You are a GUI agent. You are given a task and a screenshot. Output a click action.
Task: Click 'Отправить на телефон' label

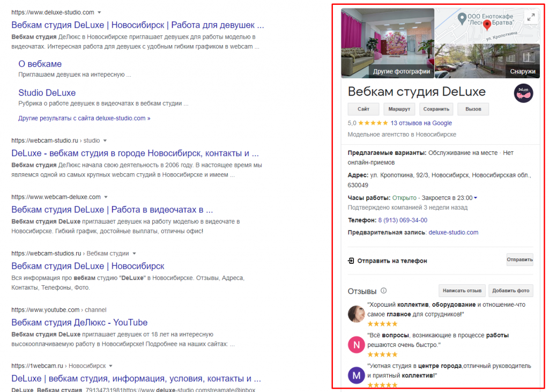(392, 261)
